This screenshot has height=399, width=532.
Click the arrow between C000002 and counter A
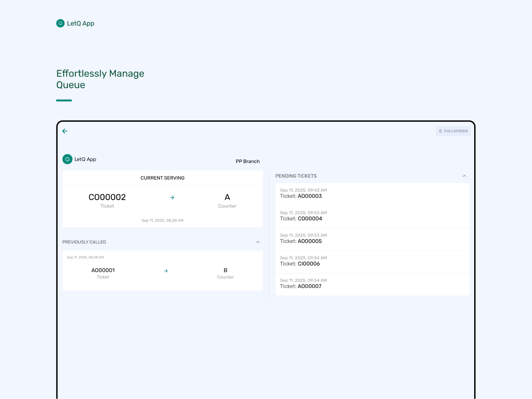(x=172, y=198)
